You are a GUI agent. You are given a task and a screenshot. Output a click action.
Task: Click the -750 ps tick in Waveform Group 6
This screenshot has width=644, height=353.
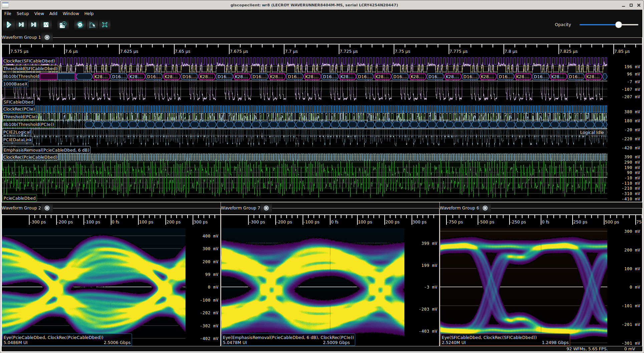[455, 222]
